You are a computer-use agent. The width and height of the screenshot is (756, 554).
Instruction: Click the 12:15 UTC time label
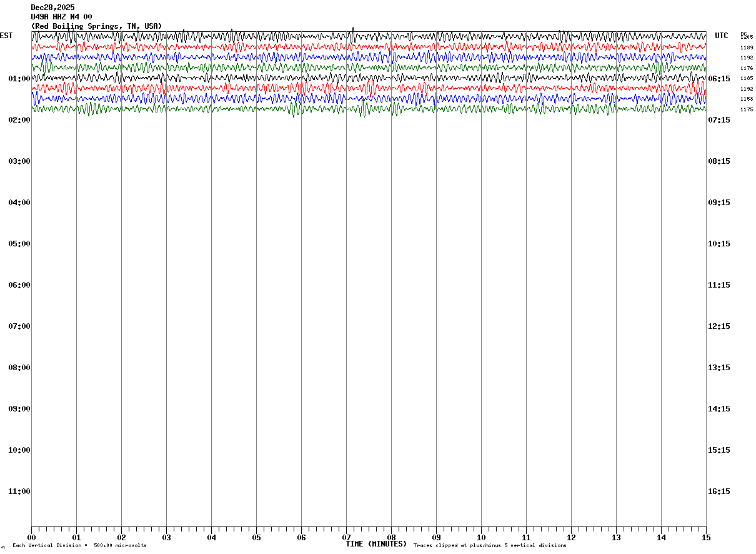click(x=719, y=326)
